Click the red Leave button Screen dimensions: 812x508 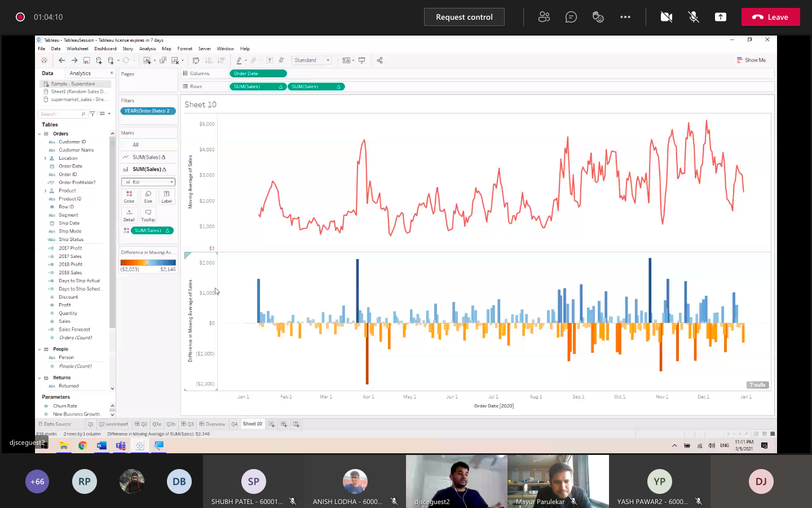point(770,17)
